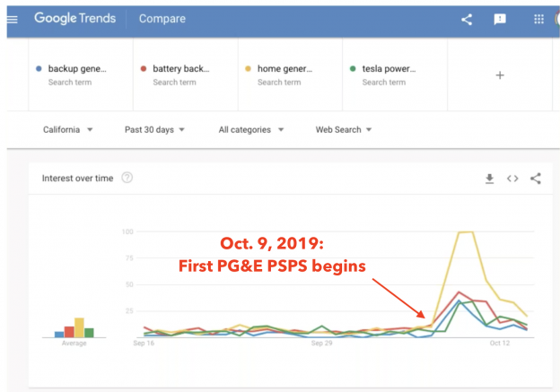Viewport: 560px width, 392px height.
Task: Click the red dot of battery backup
Action: coord(144,68)
